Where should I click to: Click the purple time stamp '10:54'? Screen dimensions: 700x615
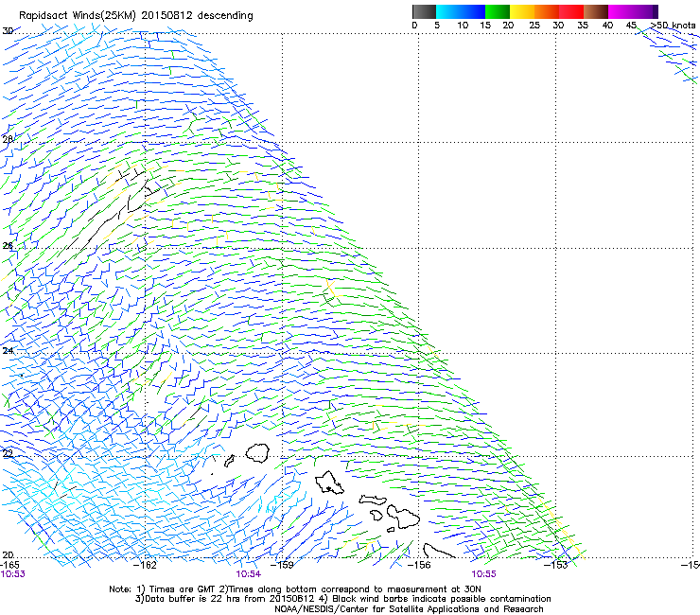[x=248, y=574]
